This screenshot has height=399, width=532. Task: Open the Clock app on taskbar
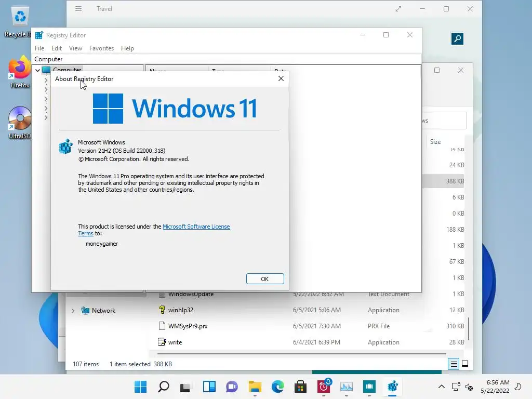(324, 387)
